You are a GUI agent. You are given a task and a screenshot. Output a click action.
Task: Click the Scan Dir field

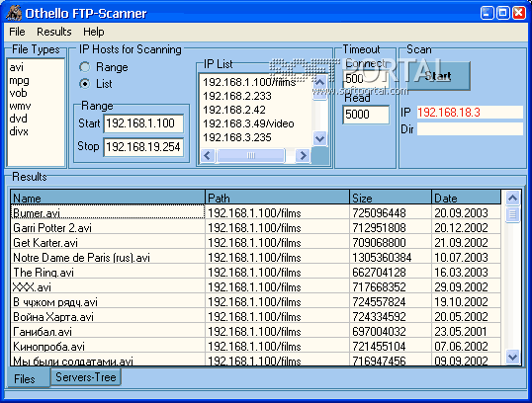[470, 129]
